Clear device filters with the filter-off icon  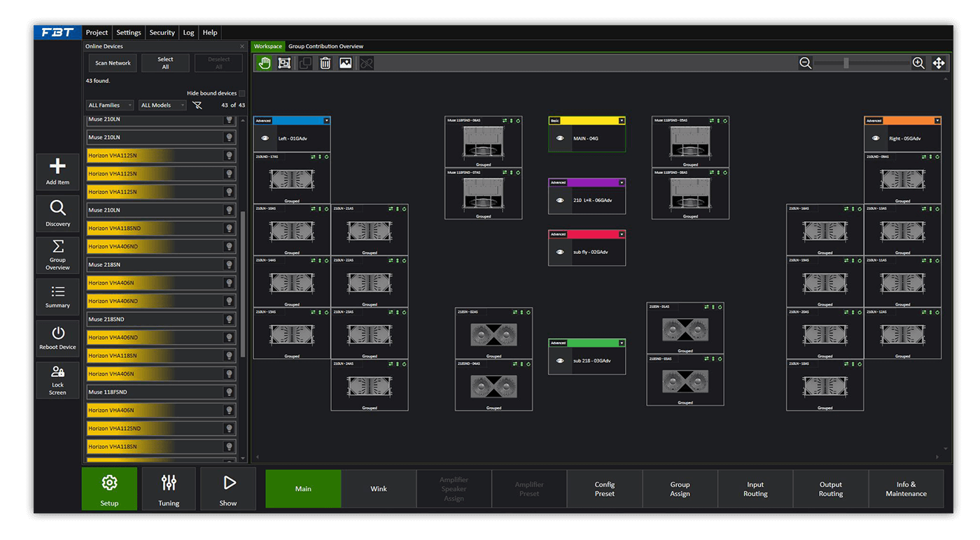[x=197, y=105]
